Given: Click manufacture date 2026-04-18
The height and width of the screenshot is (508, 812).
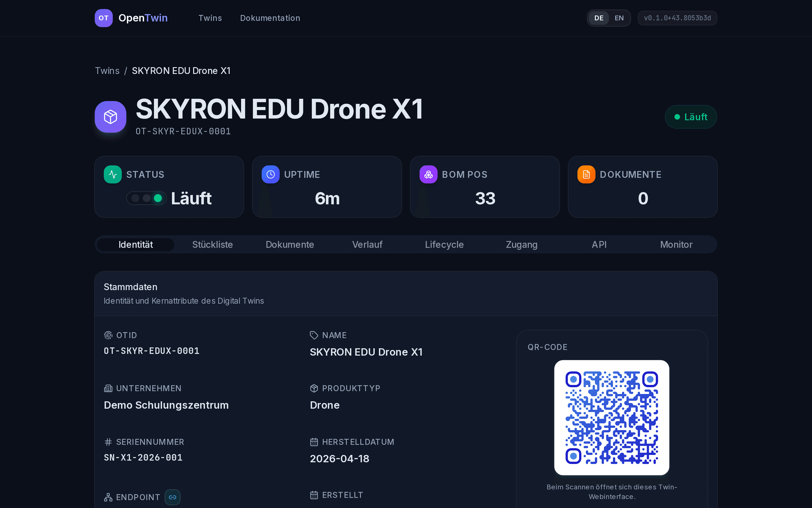Looking at the screenshot, I should 339,459.
